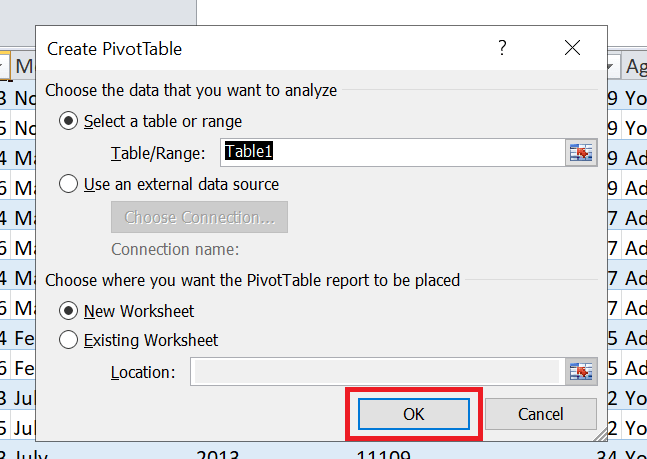Open the filter dropdown left of the dialog
Viewport: 647px width, 459px height.
4,67
